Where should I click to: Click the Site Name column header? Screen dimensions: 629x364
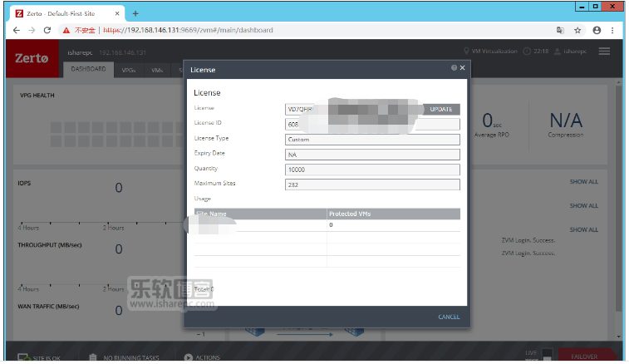[x=261, y=214]
